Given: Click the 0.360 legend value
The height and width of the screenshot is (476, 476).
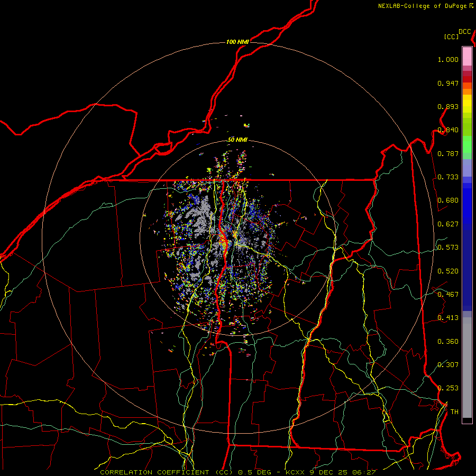Looking at the screenshot, I should [448, 342].
